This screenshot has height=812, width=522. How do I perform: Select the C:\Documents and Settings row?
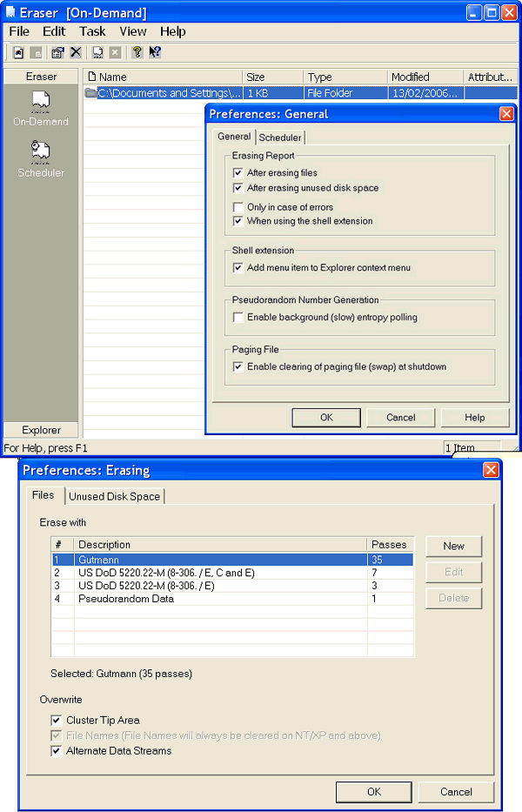[300, 93]
